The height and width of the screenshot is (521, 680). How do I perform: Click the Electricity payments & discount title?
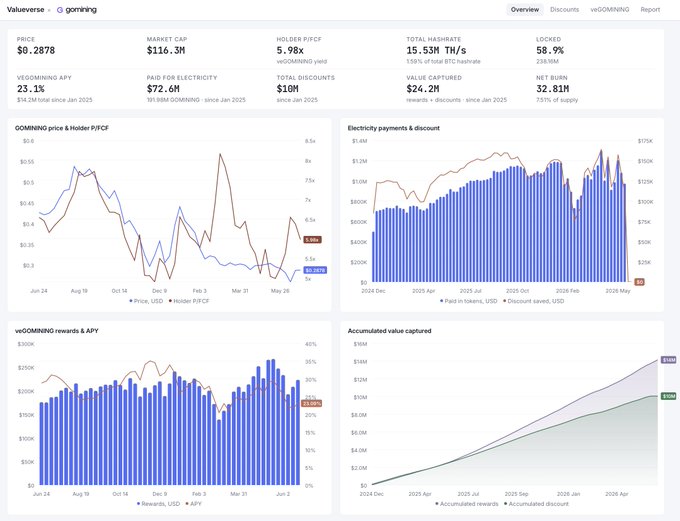(394, 128)
